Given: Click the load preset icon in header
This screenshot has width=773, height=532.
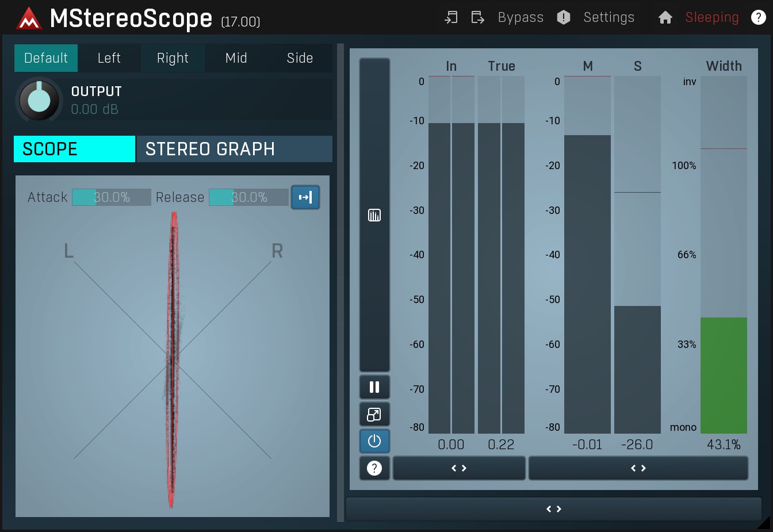Looking at the screenshot, I should click(x=451, y=18).
